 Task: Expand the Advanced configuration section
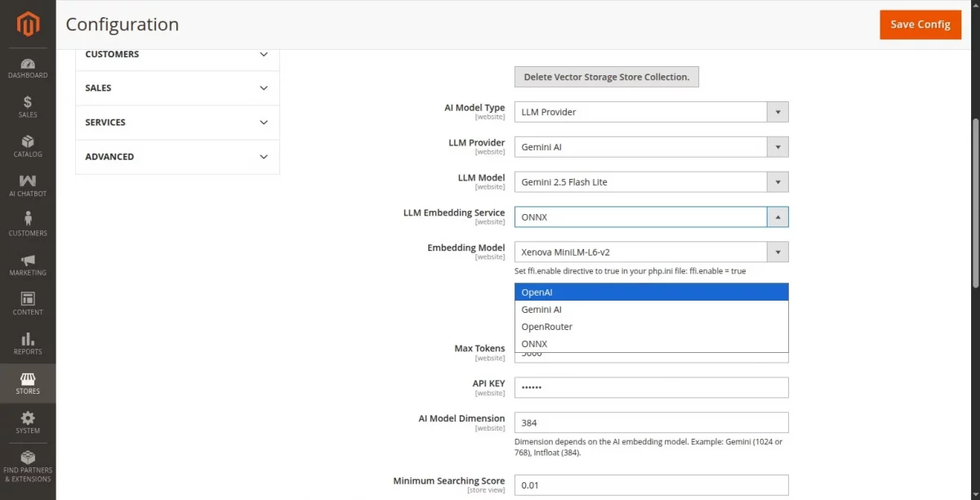point(177,157)
